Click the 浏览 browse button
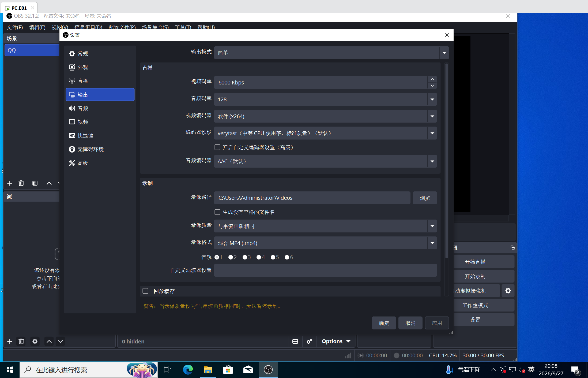Screen dimensions: 588x378 425,198
